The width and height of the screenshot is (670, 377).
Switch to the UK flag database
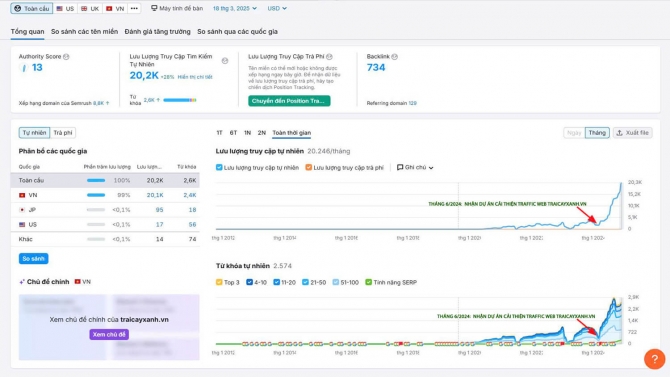90,9
